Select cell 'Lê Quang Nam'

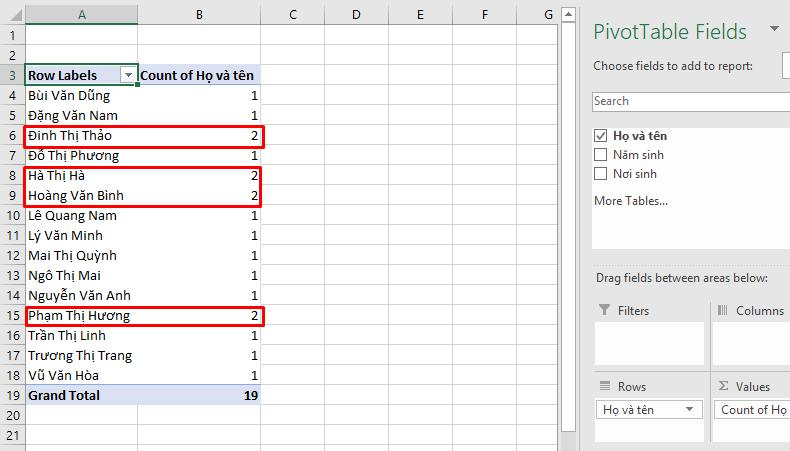pos(82,215)
